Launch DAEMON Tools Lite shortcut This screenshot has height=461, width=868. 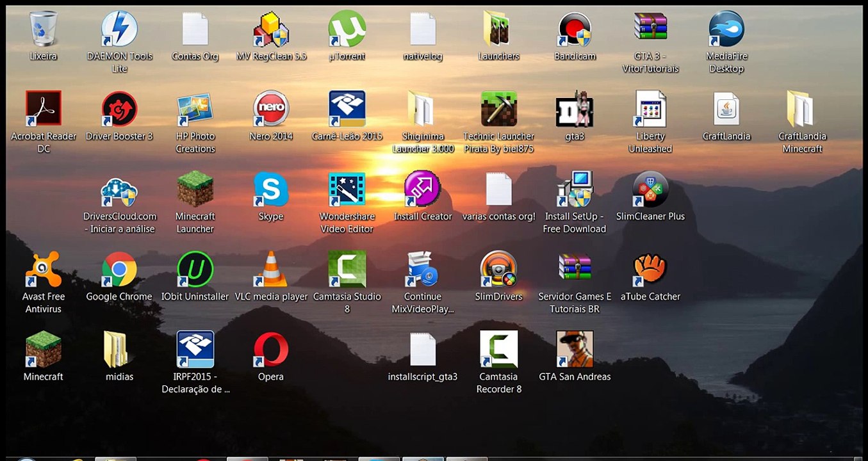(x=119, y=29)
